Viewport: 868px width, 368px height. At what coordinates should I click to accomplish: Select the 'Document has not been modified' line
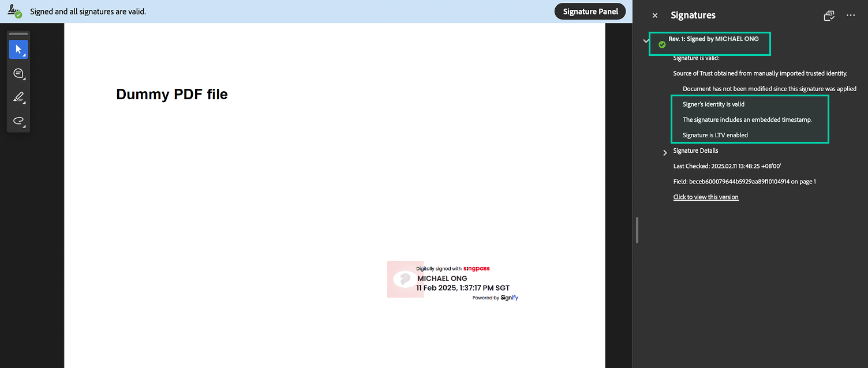(769, 89)
